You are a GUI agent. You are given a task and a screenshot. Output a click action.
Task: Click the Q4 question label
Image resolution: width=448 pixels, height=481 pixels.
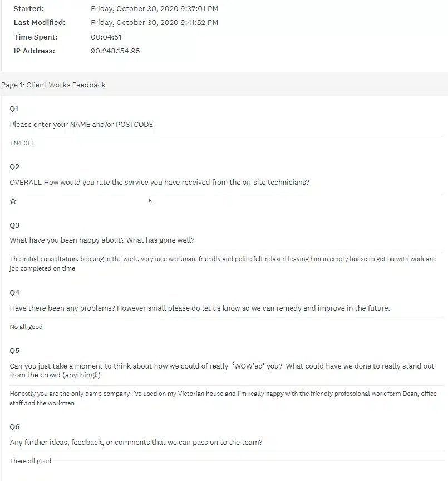[14, 293]
